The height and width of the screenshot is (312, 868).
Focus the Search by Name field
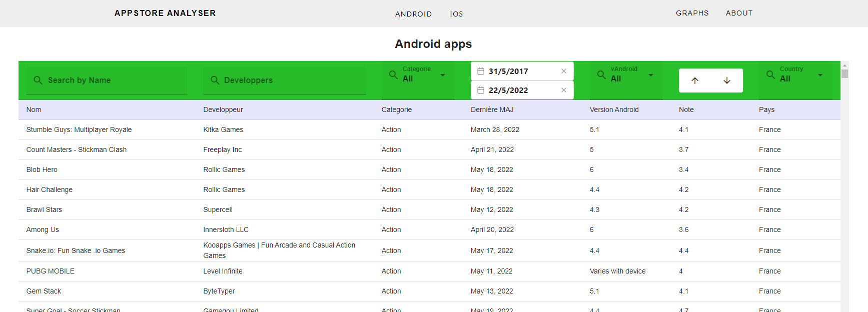[x=107, y=80]
